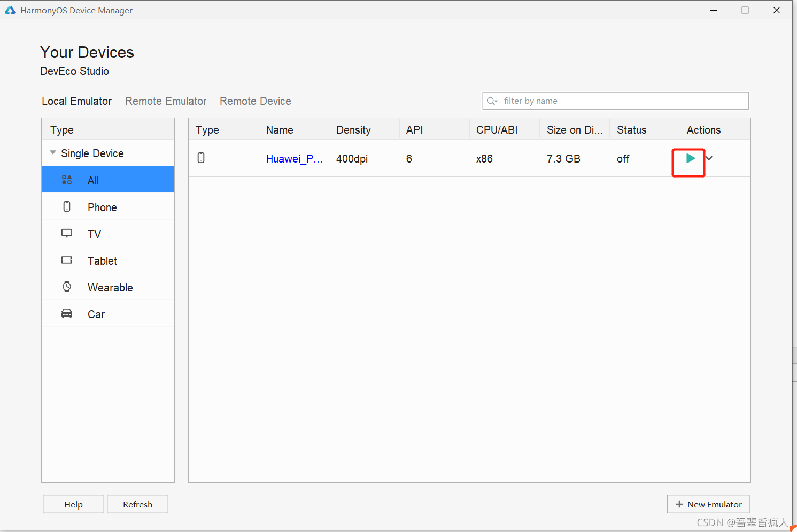Filter by Tablet type

pos(108,260)
